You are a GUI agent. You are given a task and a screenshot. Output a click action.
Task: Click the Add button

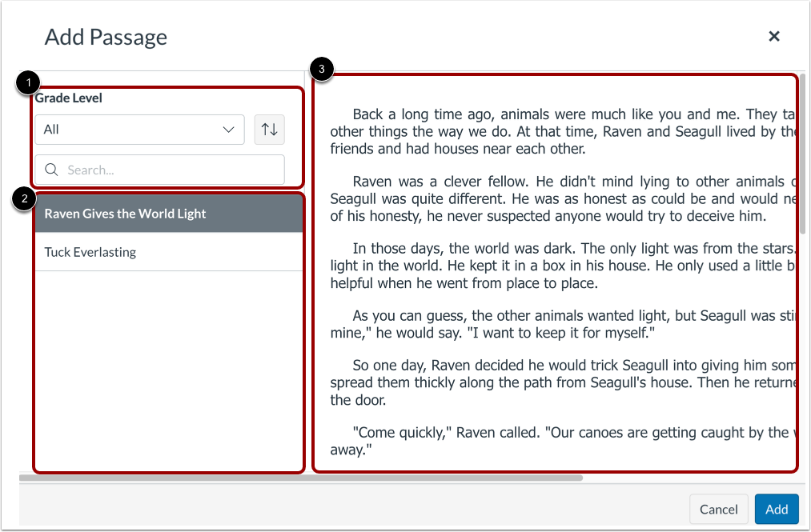[777, 510]
